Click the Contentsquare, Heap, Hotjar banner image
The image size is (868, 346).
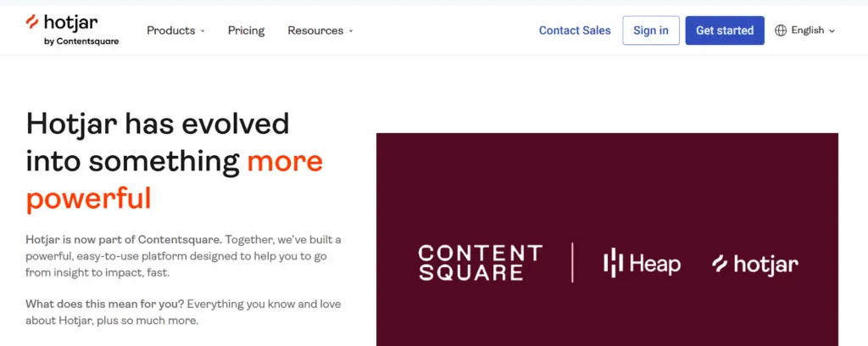tap(607, 239)
